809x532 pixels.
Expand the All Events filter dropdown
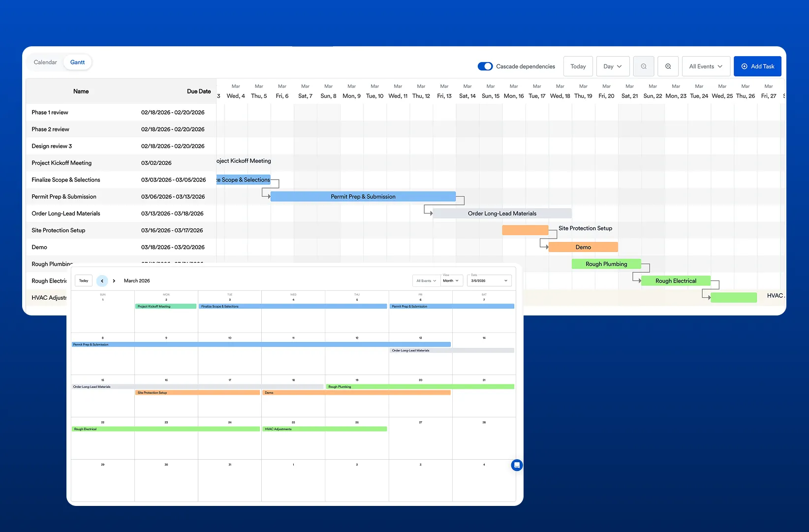(706, 66)
